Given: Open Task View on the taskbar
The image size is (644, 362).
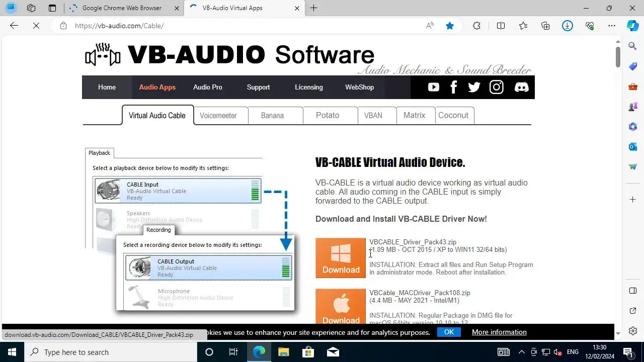Looking at the screenshot, I should 233,352.
